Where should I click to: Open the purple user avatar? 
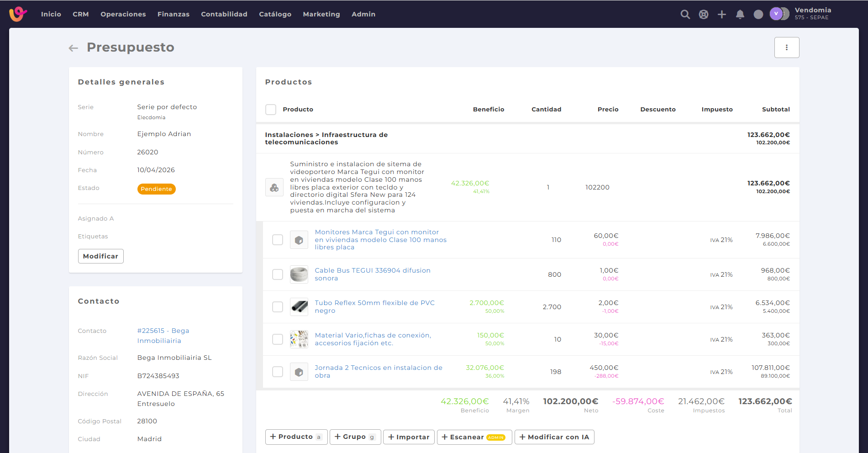776,14
